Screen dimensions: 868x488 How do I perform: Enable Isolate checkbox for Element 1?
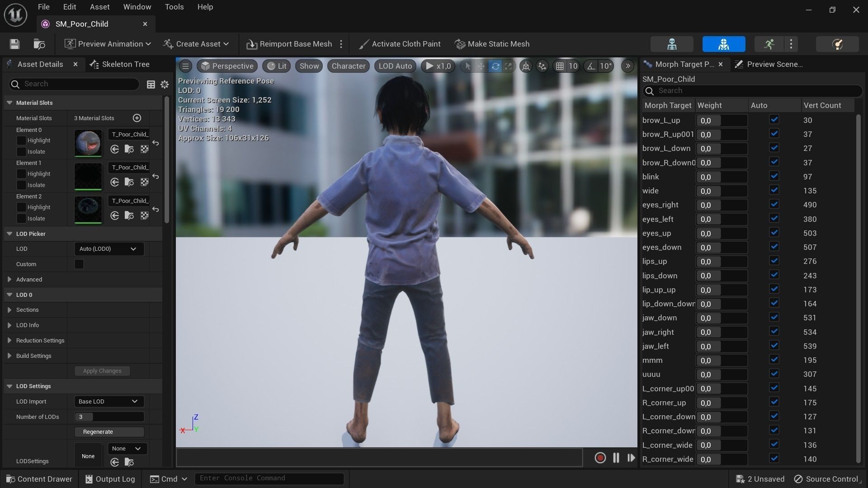pos(21,185)
